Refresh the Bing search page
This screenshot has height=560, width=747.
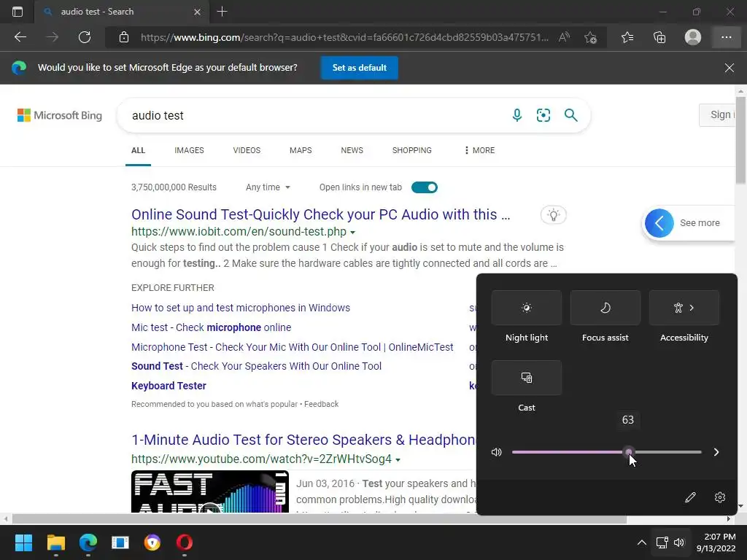click(x=85, y=37)
